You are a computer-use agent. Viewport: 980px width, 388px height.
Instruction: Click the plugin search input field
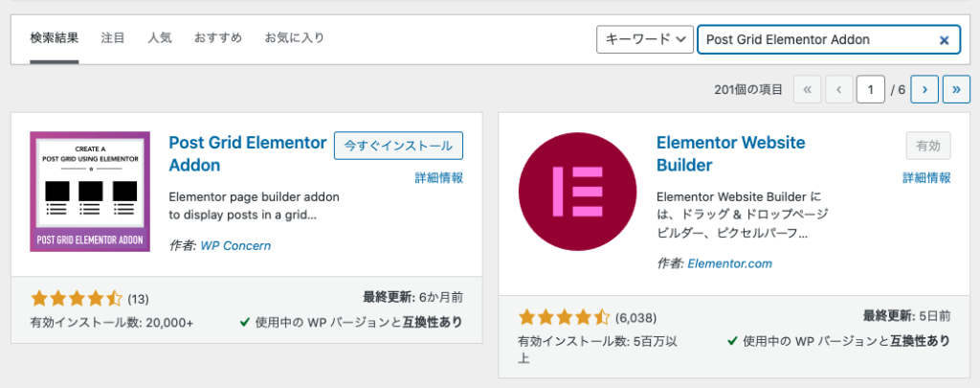pos(813,40)
